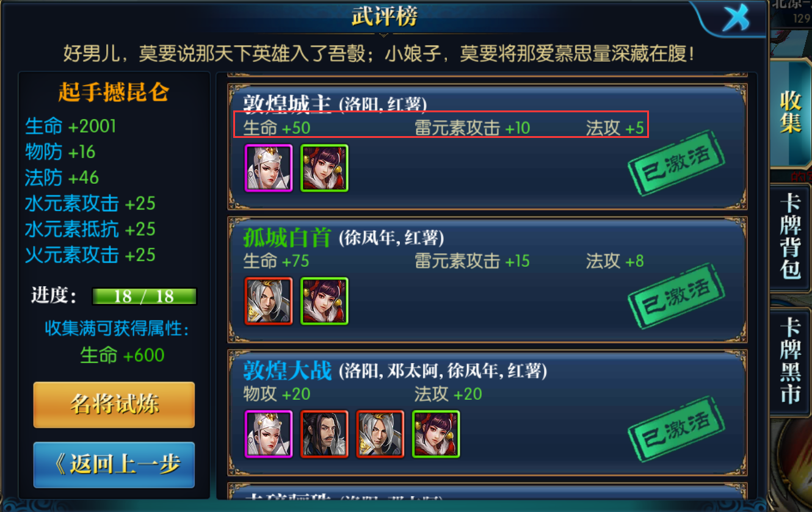This screenshot has width=812, height=512.
Task: Open the 卡牌背包 tab
Action: point(791,236)
